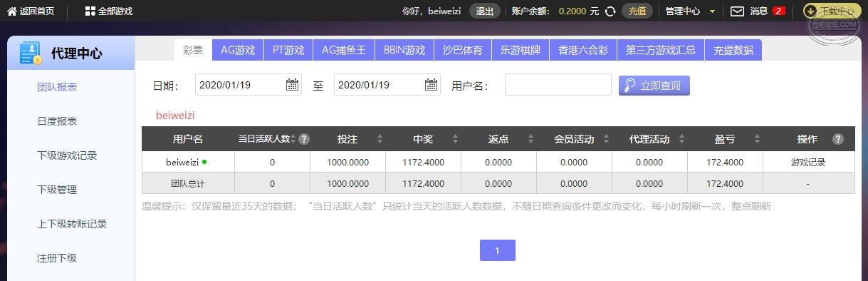Switch to the AG捕鱼王 tab

pyautogui.click(x=343, y=50)
